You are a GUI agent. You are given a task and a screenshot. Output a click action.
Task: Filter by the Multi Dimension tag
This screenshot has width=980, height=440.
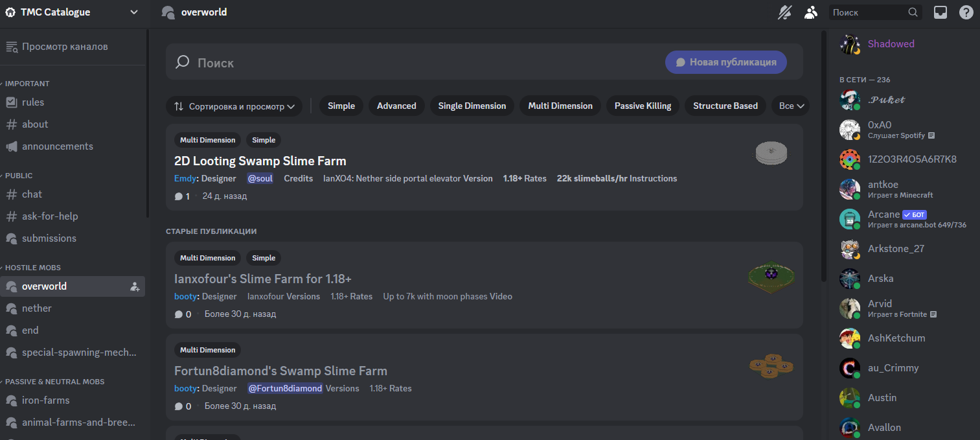[x=560, y=106]
